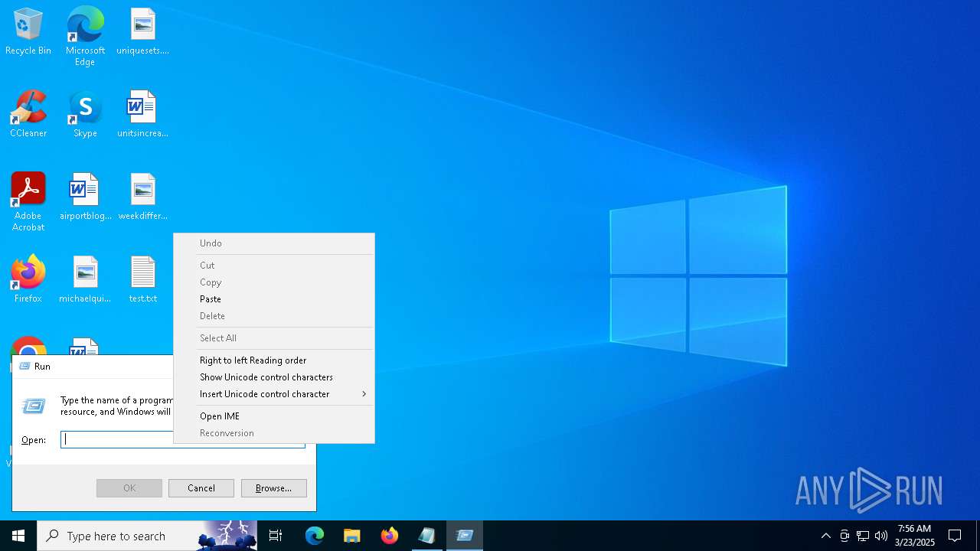Choose Paste from the context menu
The image size is (980, 551).
tap(274, 299)
